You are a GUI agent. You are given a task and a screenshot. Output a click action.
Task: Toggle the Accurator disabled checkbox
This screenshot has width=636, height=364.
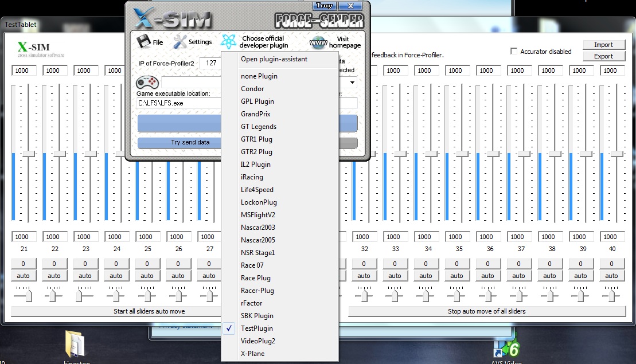pyautogui.click(x=514, y=51)
